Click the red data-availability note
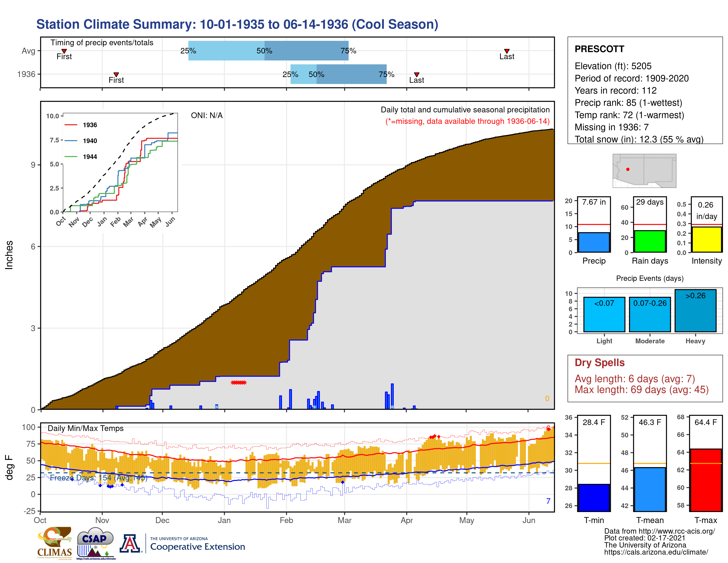Screen dimensions: 728x563 (x=467, y=121)
